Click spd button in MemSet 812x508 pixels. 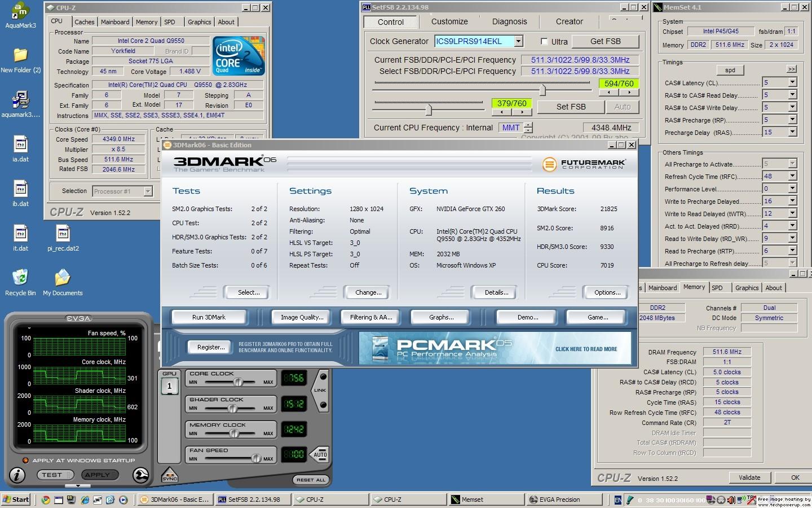click(730, 70)
